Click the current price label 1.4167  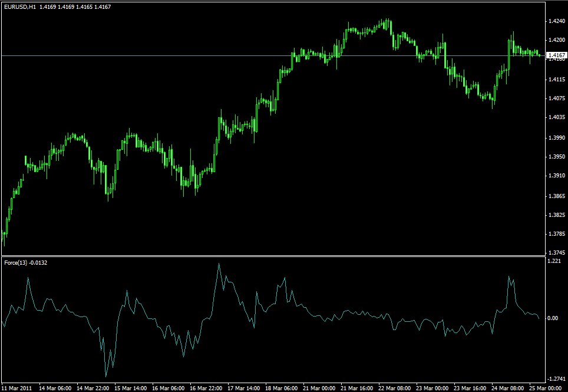556,55
